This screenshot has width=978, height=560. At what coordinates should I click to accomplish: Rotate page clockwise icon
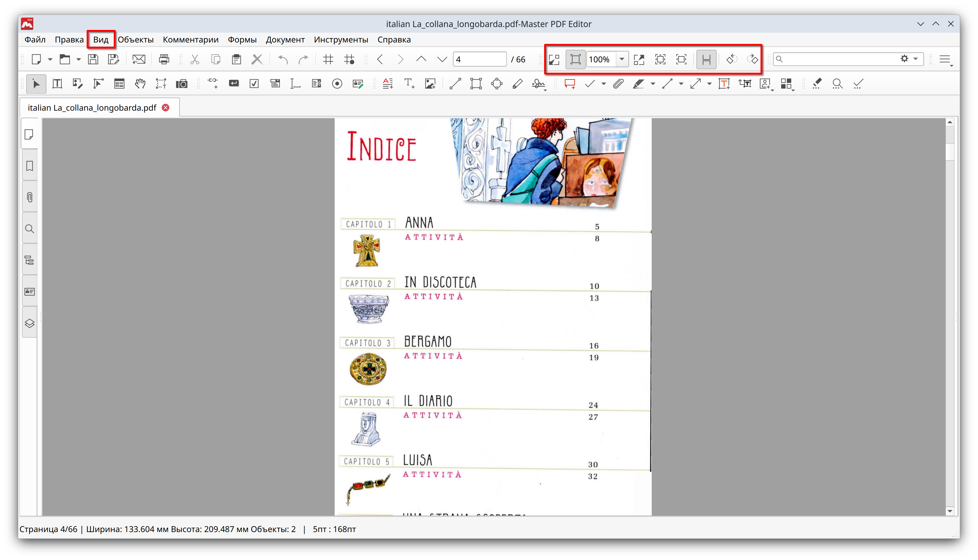tap(752, 59)
